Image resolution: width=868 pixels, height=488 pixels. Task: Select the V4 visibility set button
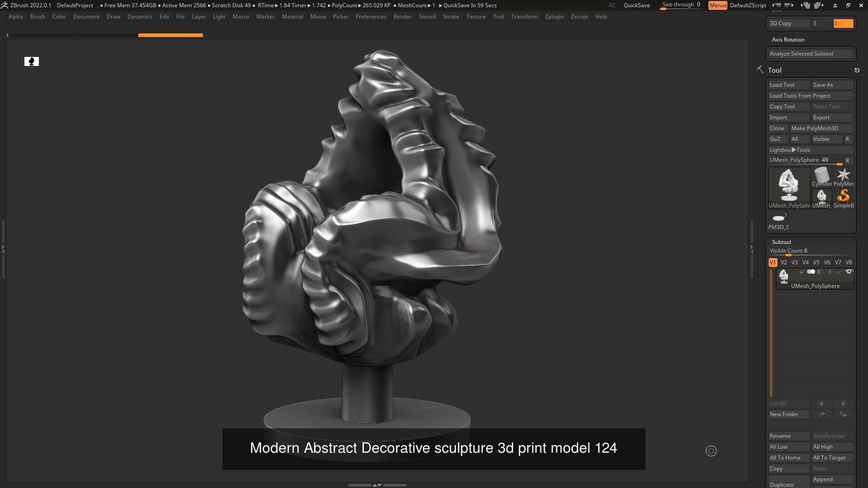click(805, 263)
